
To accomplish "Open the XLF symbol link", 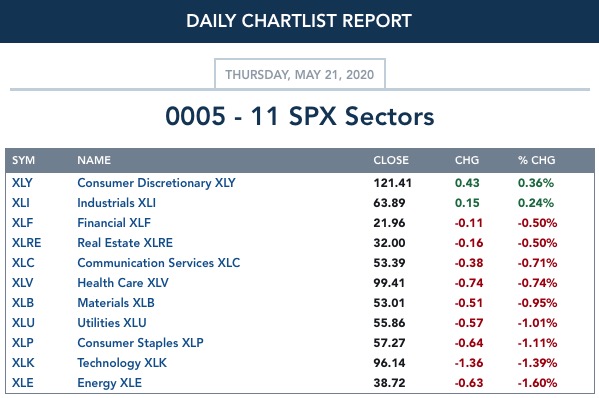I will point(22,223).
